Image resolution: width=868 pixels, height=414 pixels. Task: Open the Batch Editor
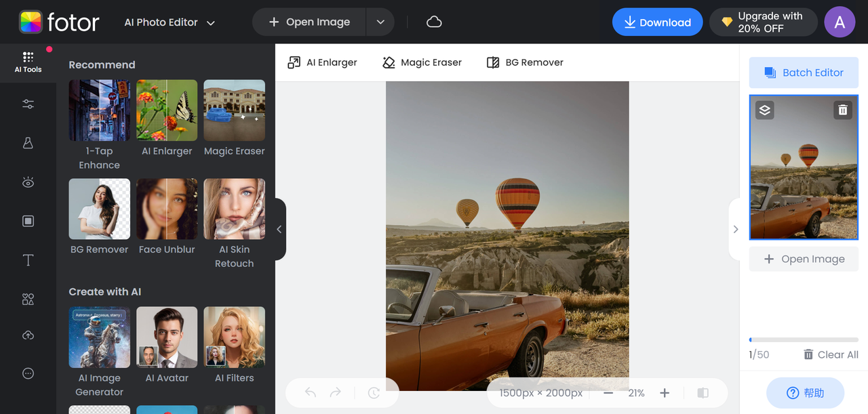[x=804, y=73]
